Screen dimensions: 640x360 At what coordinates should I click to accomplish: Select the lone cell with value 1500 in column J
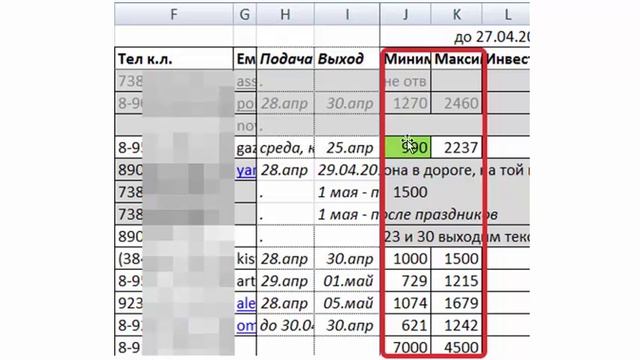[407, 192]
